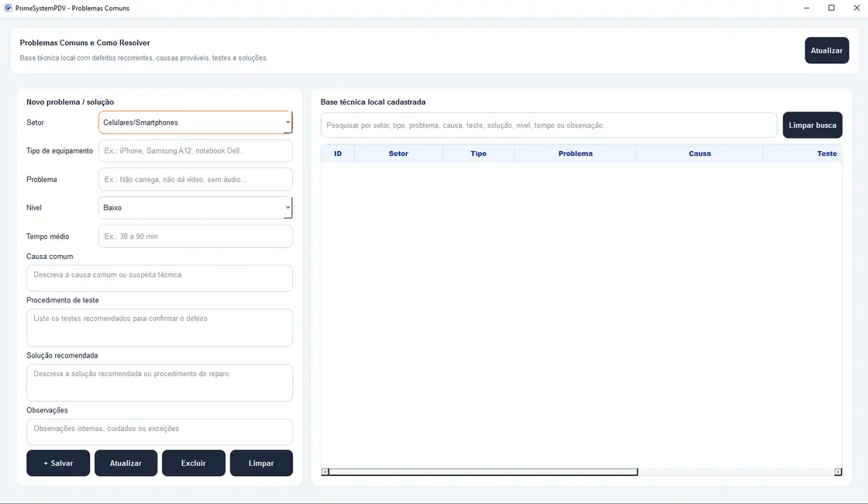Click the Atualizar button in header

tap(826, 50)
